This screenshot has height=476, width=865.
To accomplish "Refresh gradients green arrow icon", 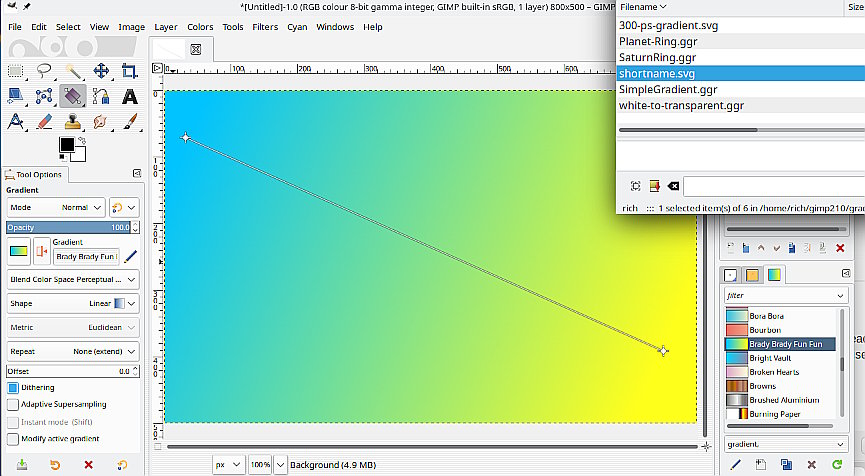I will pyautogui.click(x=837, y=464).
